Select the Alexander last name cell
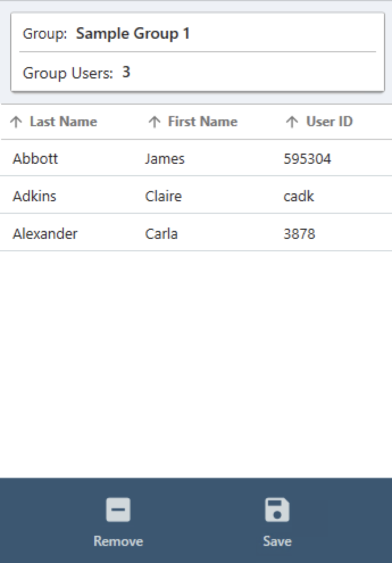This screenshot has width=392, height=563. tap(45, 234)
